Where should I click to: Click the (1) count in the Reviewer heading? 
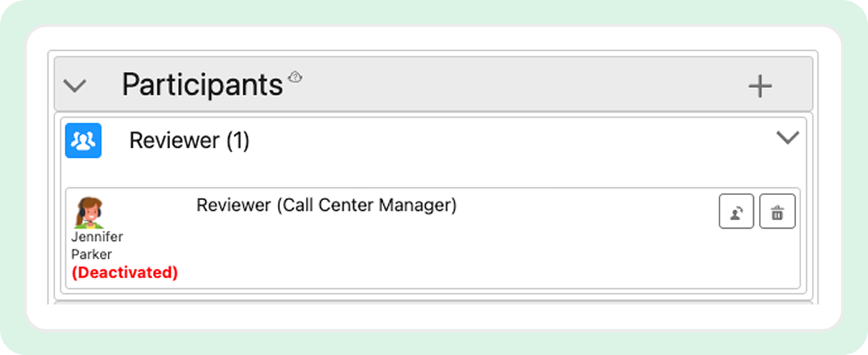tap(238, 141)
